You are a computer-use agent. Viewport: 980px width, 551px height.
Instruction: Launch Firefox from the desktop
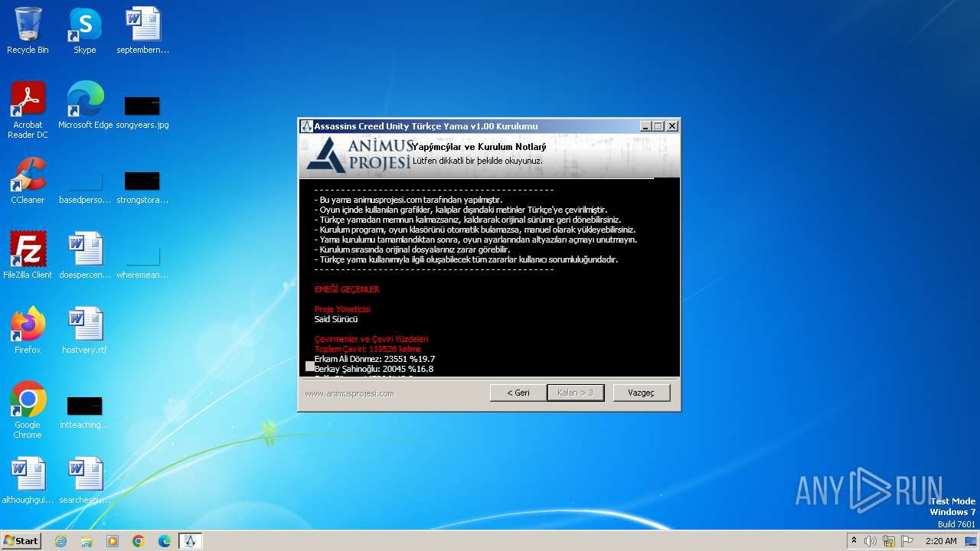[28, 331]
